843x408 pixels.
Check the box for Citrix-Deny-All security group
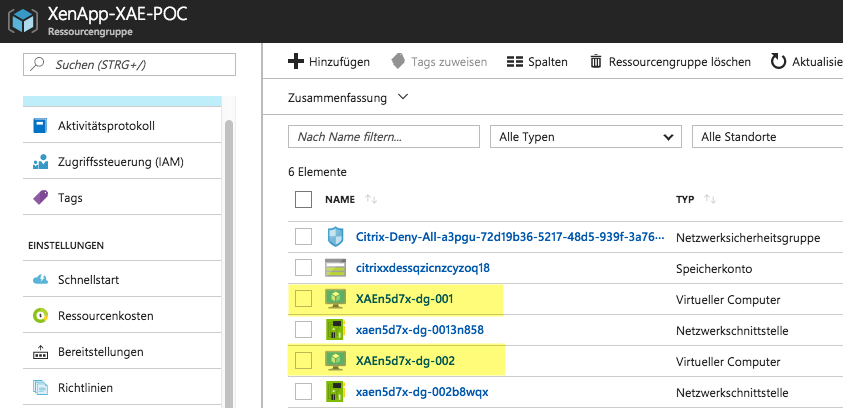point(303,237)
